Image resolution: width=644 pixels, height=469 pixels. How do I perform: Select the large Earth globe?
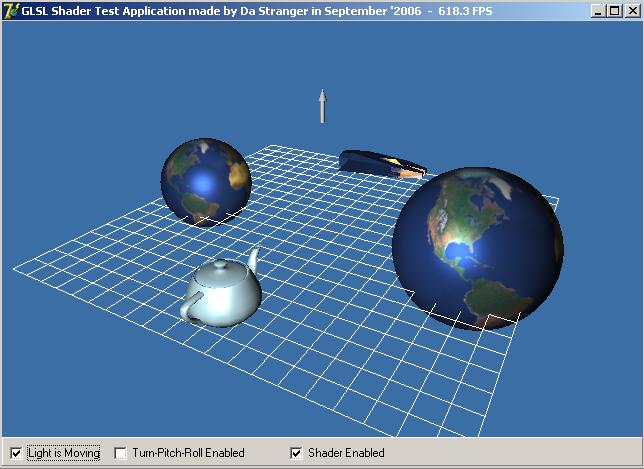[x=478, y=248]
